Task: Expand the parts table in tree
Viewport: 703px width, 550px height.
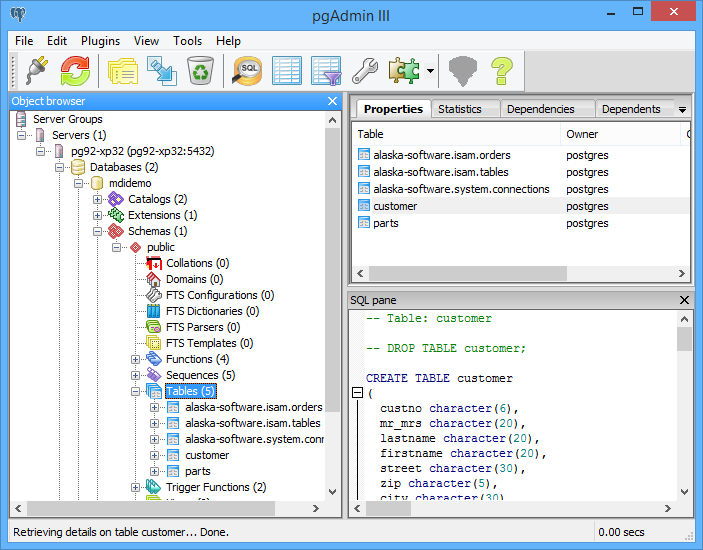Action: click(154, 472)
